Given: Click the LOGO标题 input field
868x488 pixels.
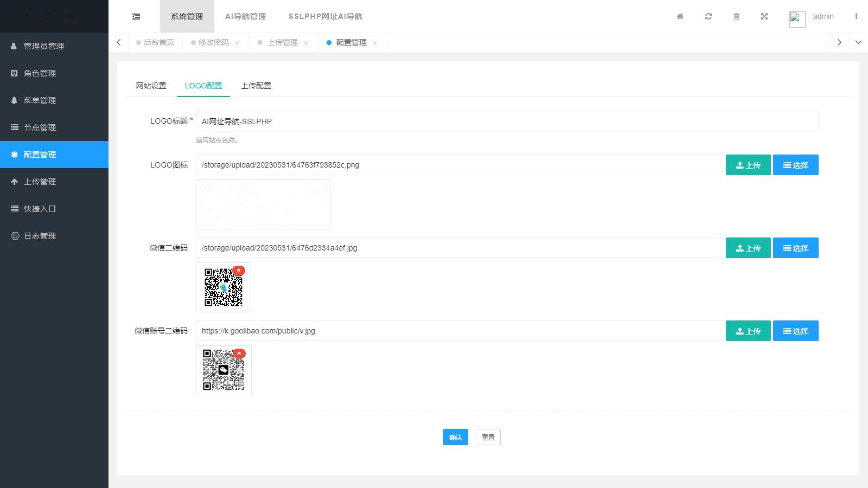Looking at the screenshot, I should 507,121.
